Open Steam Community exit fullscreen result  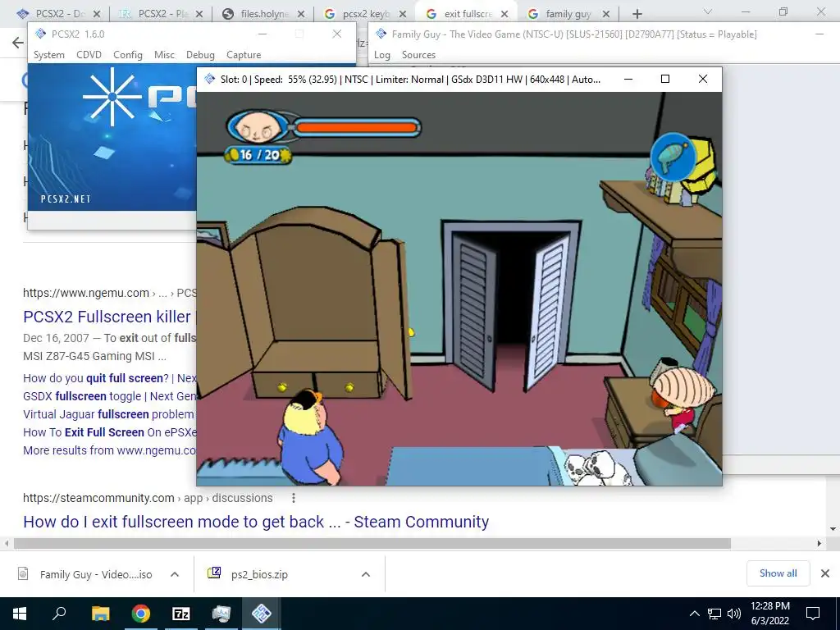pos(256,522)
